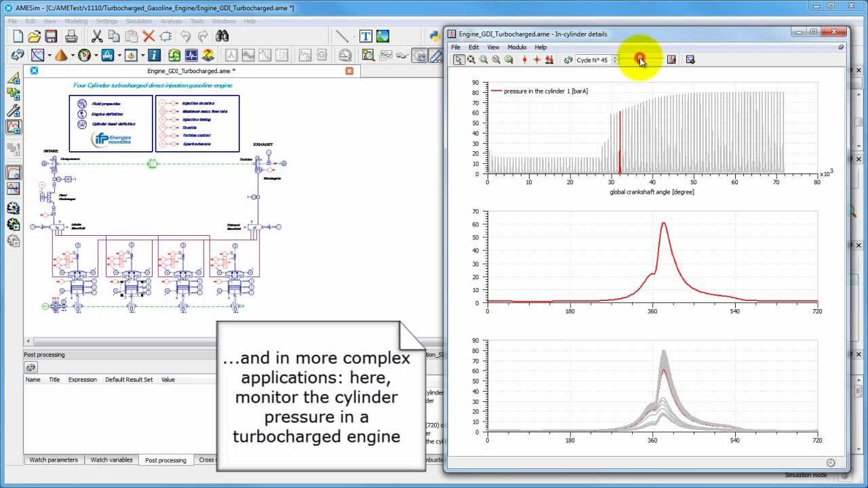Click the Engine definition component icon
This screenshot has height=488, width=868.
coord(82,114)
